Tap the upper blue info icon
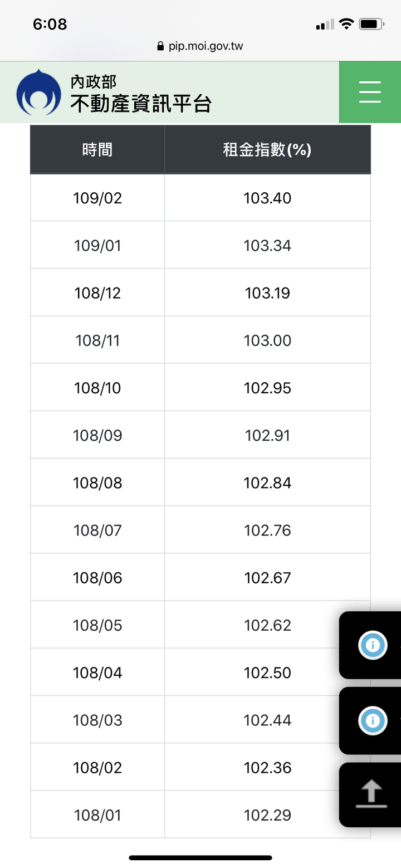 [373, 645]
